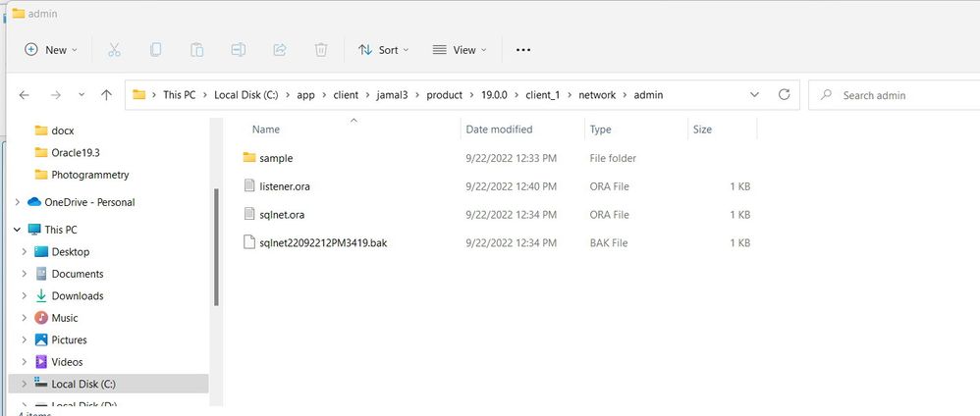Click the sqlnet.ora file icon

(249, 214)
